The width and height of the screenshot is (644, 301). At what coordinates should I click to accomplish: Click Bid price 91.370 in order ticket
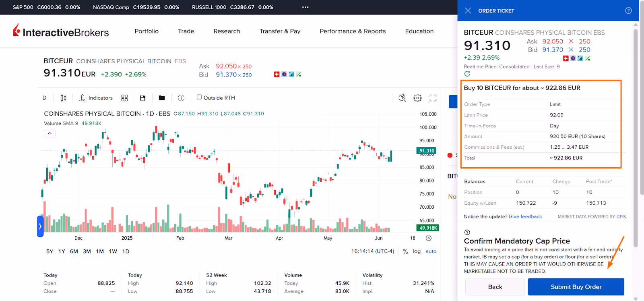pyautogui.click(x=553, y=50)
